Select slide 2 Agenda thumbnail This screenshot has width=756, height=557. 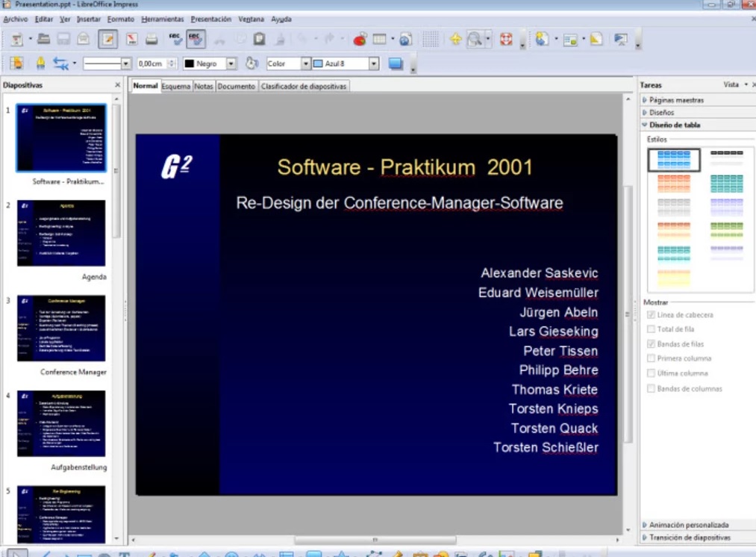pos(61,233)
